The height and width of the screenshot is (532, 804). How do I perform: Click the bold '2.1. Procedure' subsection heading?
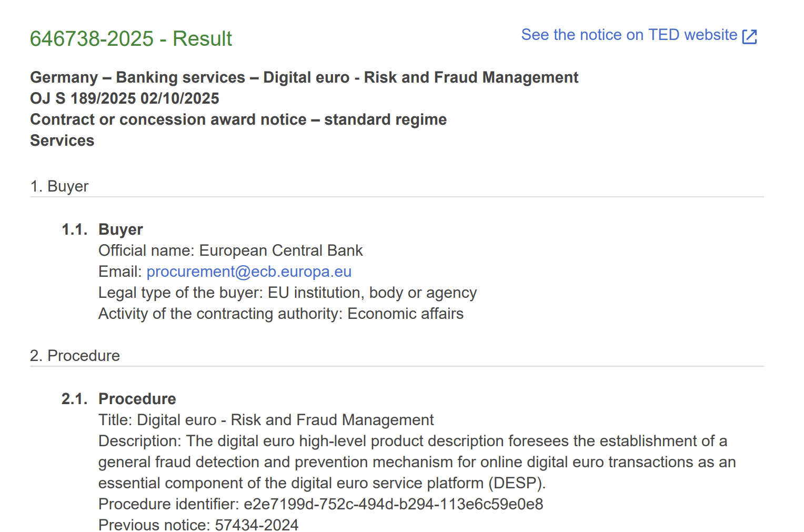point(137,399)
